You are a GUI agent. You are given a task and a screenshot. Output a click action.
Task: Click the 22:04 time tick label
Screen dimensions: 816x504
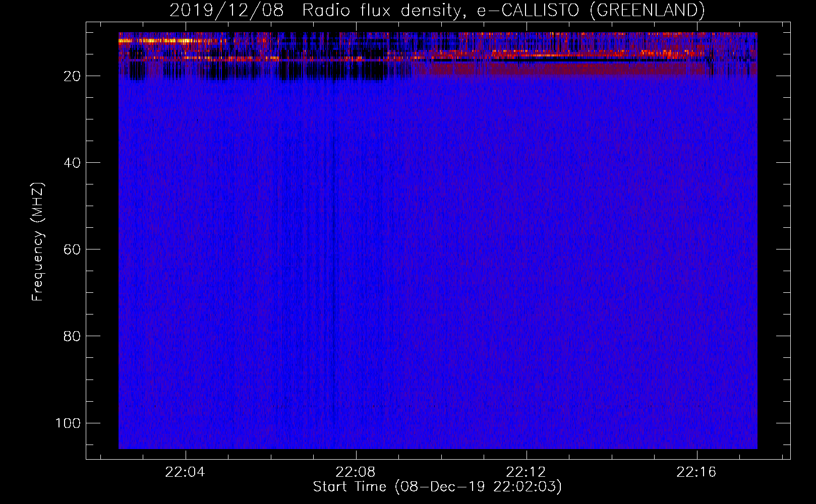click(x=185, y=472)
